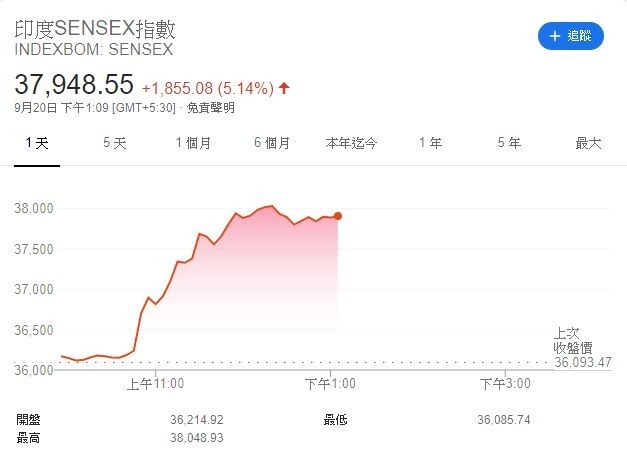The width and height of the screenshot is (627, 459).
Task: Switch to the 5 天 tab
Action: tap(115, 143)
